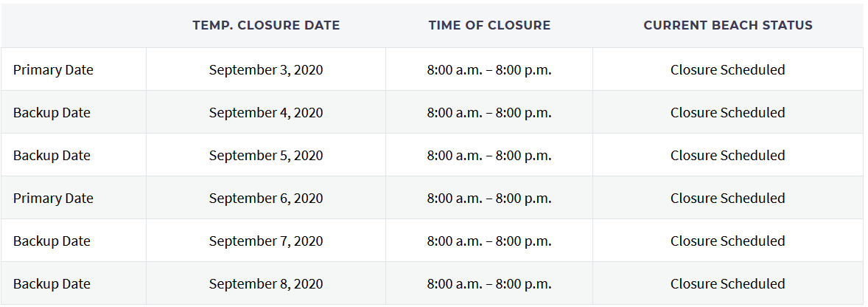Click closure time in the September 5 row
Image resolution: width=868 pixels, height=307 pixels.
489,156
